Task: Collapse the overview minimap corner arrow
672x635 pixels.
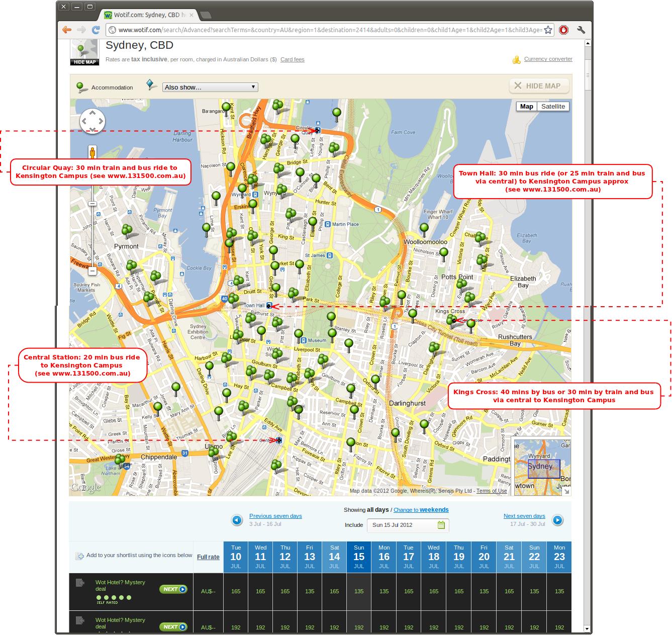Action: [567, 492]
